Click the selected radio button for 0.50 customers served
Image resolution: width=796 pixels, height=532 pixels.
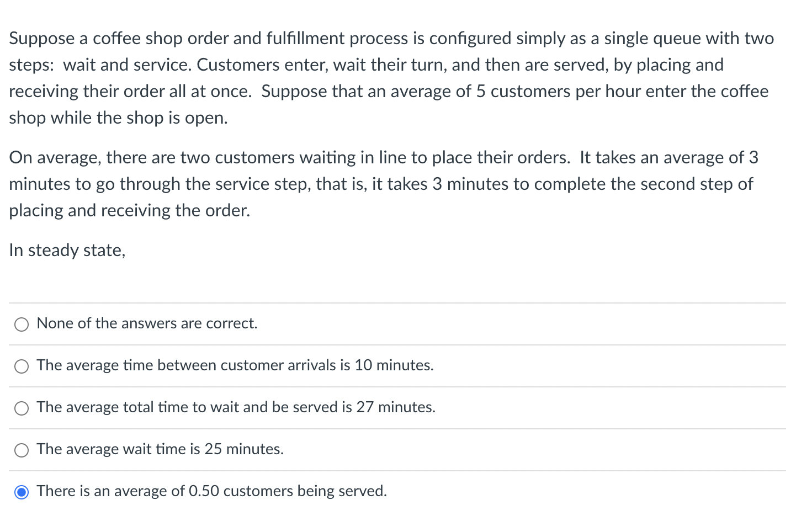point(22,492)
